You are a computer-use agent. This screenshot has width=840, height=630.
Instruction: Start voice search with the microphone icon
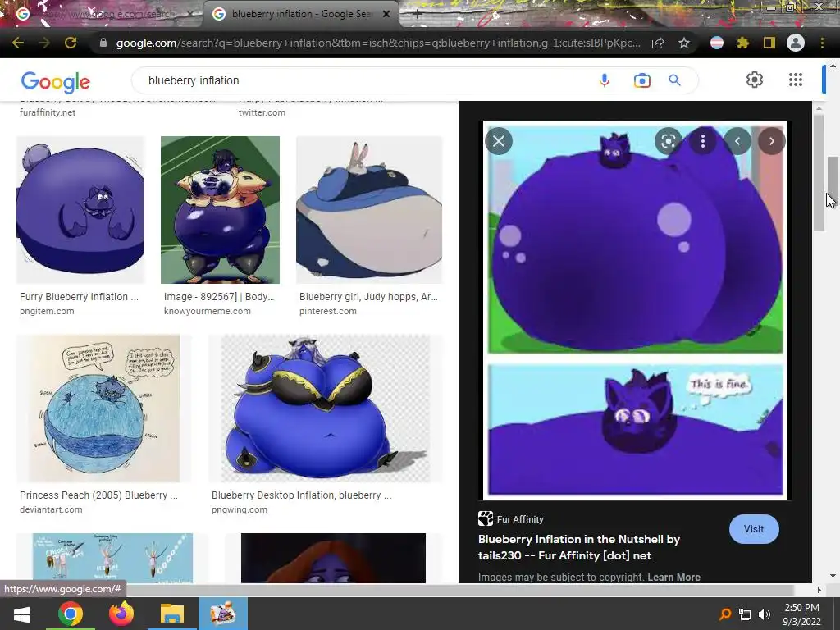(x=605, y=80)
